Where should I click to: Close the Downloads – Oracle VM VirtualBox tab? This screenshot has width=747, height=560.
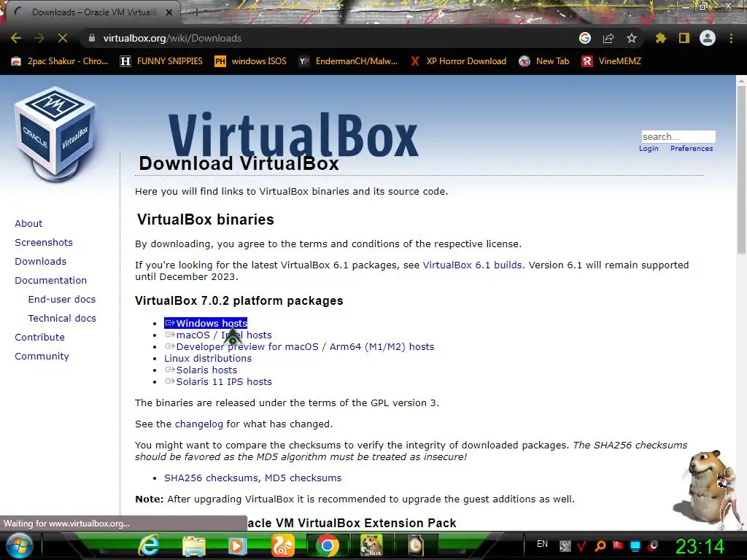point(169,12)
